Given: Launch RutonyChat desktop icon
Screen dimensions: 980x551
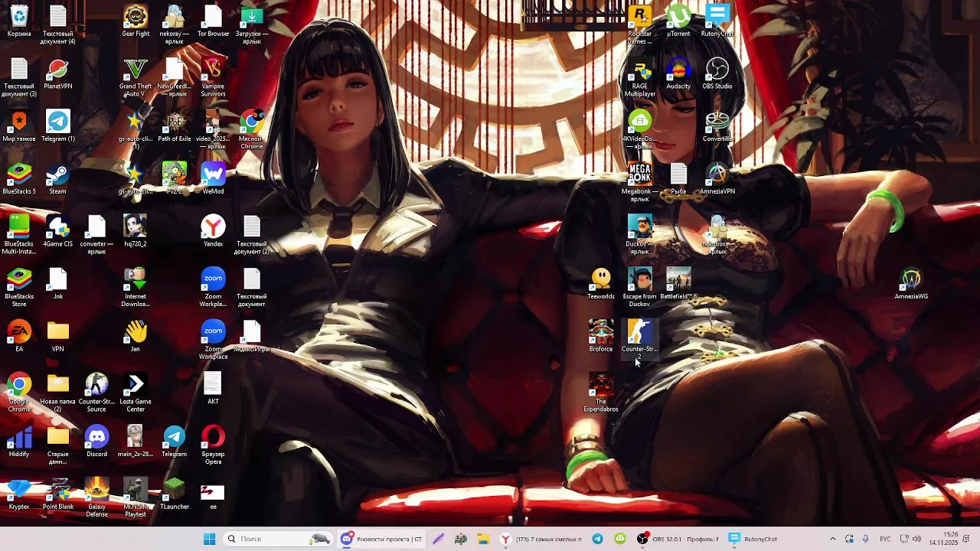Looking at the screenshot, I should [x=717, y=21].
